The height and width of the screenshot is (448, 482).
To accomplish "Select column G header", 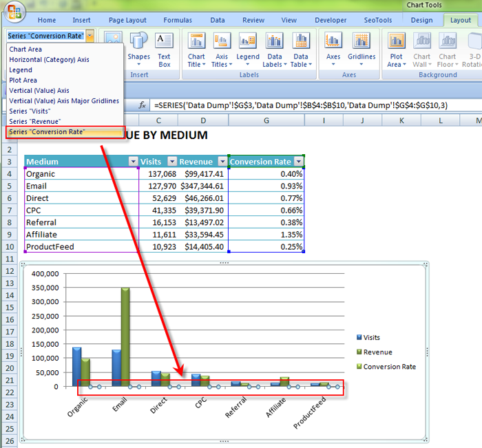I will pos(266,120).
